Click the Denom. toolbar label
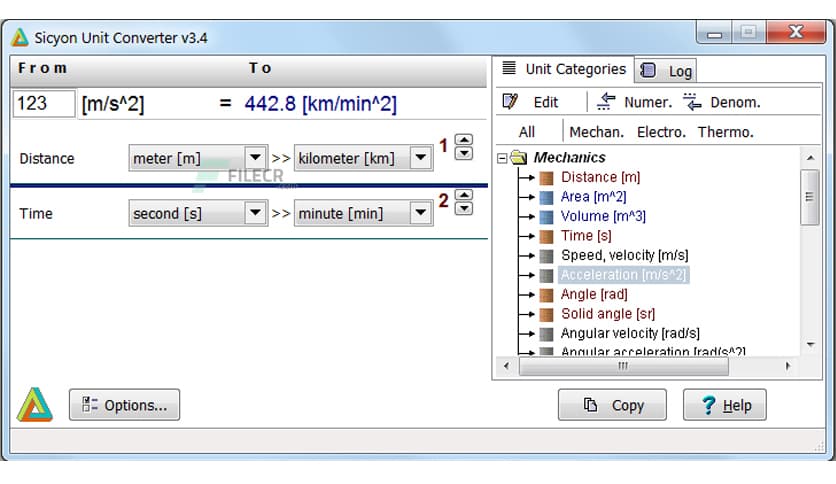 click(735, 102)
